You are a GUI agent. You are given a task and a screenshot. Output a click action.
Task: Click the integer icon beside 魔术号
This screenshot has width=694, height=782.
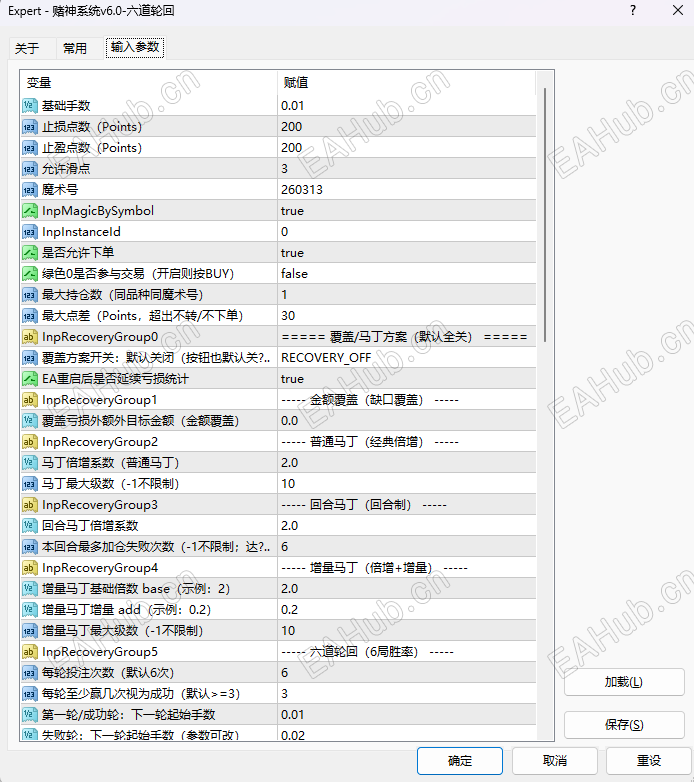tap(29, 190)
